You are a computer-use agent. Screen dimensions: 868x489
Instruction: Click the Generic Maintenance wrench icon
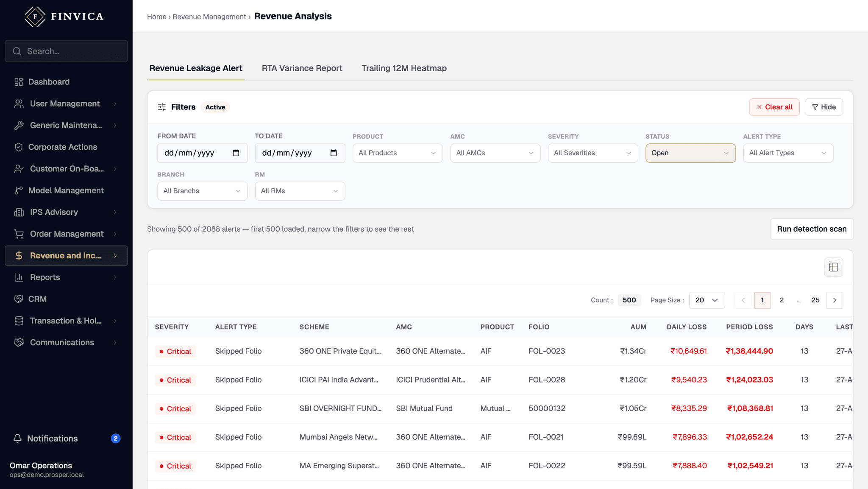coord(19,125)
